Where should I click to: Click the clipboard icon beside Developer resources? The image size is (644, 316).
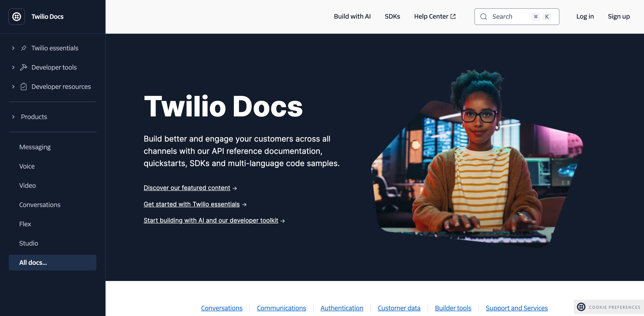[x=23, y=86]
